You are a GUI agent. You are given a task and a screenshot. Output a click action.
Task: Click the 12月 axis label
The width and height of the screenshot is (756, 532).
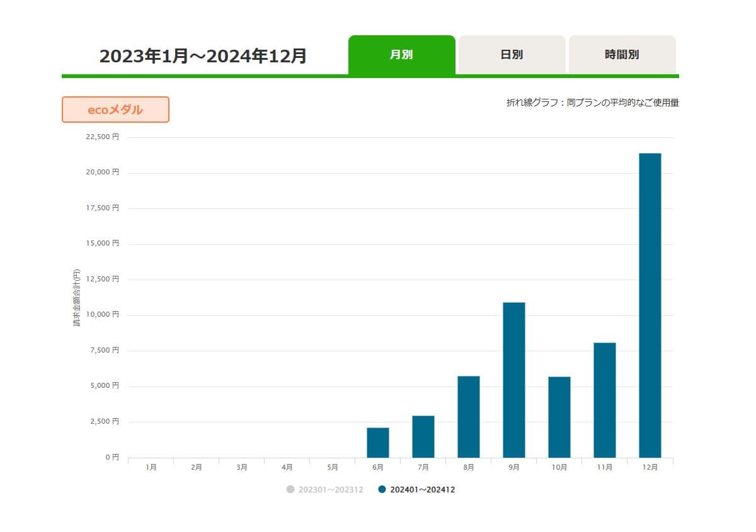[650, 467]
